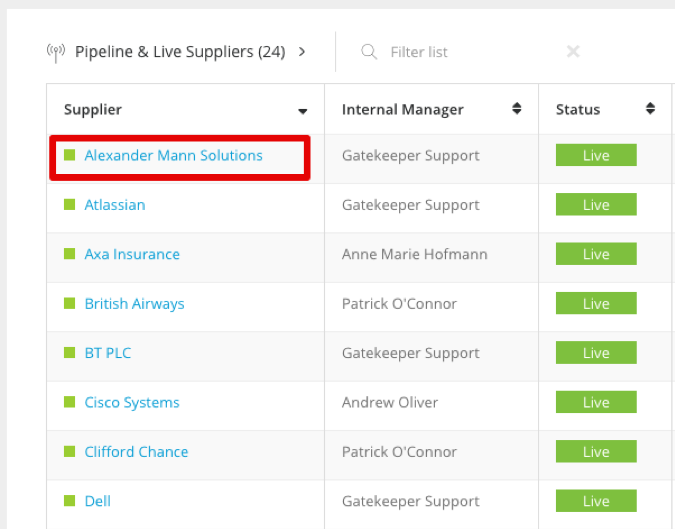This screenshot has width=675, height=529.
Task: Open Alexander Mann Solutions supplier
Action: click(x=173, y=155)
